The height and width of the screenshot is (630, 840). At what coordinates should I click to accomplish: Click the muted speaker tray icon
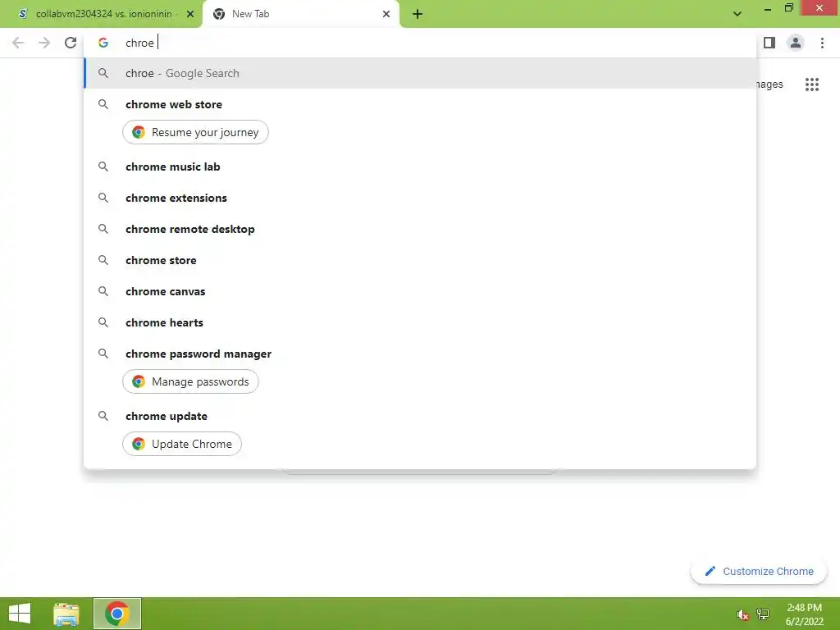[742, 615]
